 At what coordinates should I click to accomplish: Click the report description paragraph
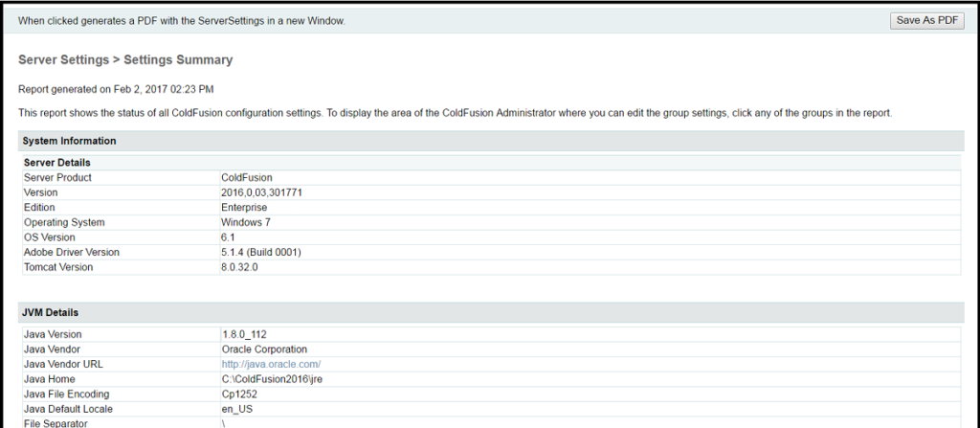[x=455, y=115]
